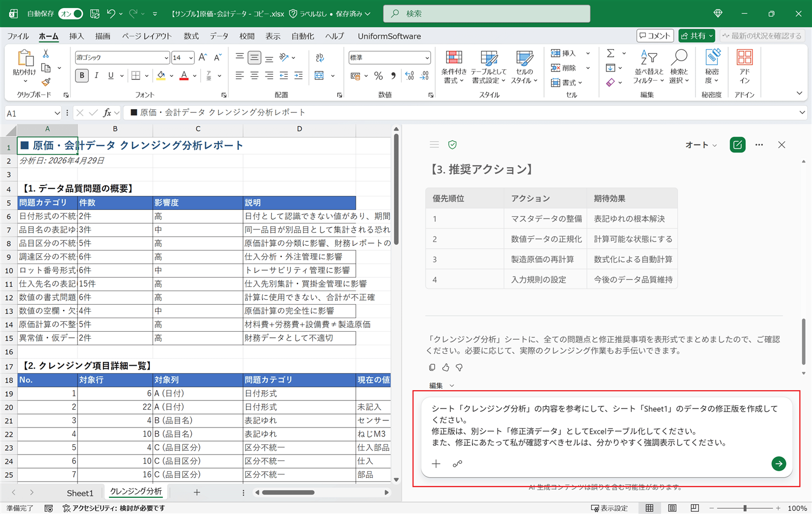The height and width of the screenshot is (514, 812).
Task: Expand the formula bar chevron
Action: coord(802,113)
